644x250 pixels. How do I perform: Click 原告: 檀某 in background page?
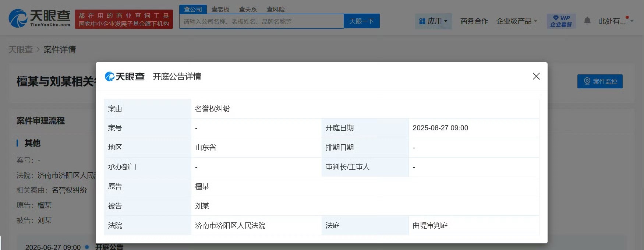(34, 205)
